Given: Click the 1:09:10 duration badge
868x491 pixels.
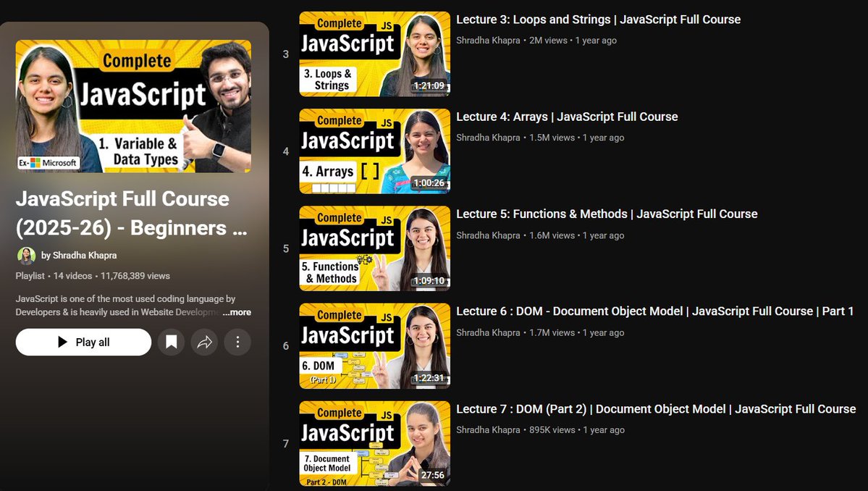Looking at the screenshot, I should coord(429,281).
